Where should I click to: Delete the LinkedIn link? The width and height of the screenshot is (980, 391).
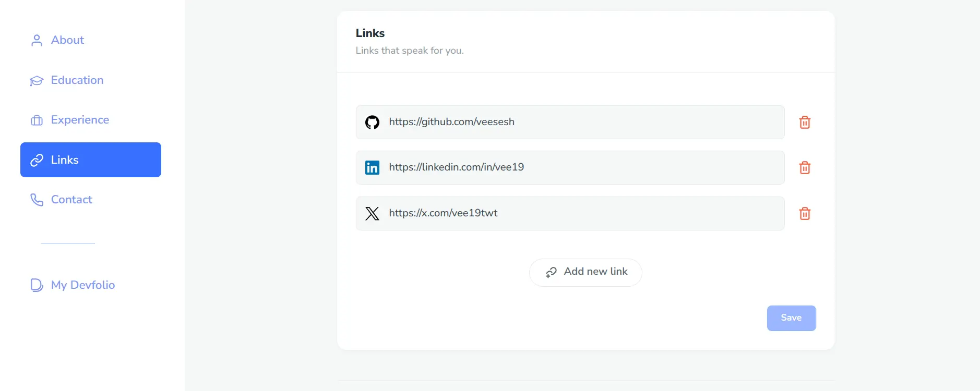click(x=805, y=168)
